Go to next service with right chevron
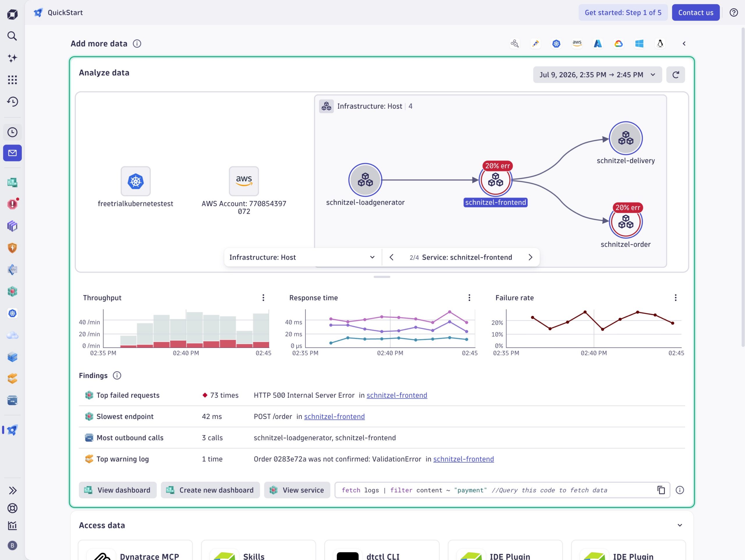Image resolution: width=745 pixels, height=560 pixels. click(530, 257)
